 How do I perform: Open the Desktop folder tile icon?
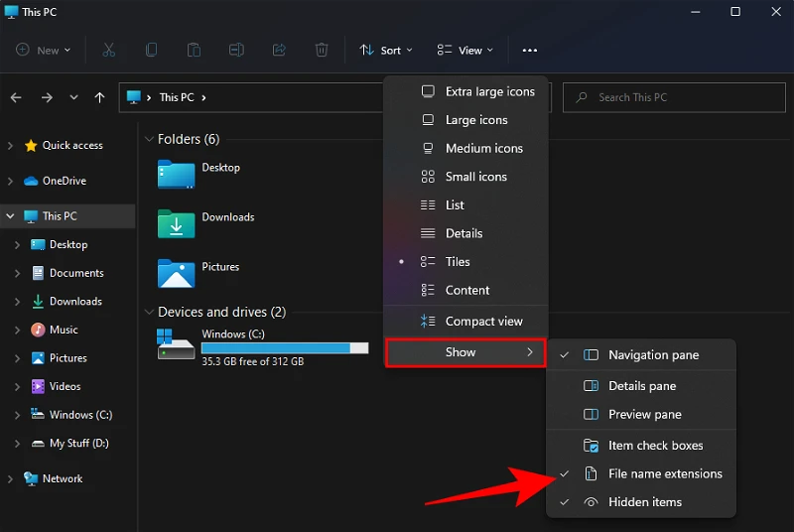click(x=176, y=174)
